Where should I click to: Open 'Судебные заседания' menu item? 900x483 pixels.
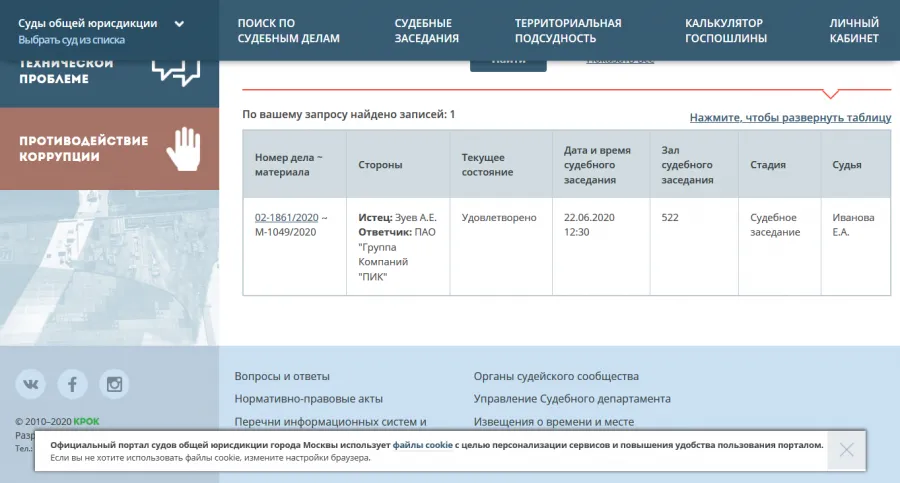(x=426, y=30)
